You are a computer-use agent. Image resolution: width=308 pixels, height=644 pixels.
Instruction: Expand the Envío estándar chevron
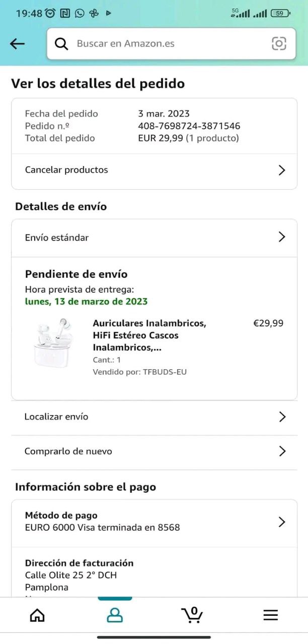[x=282, y=237]
